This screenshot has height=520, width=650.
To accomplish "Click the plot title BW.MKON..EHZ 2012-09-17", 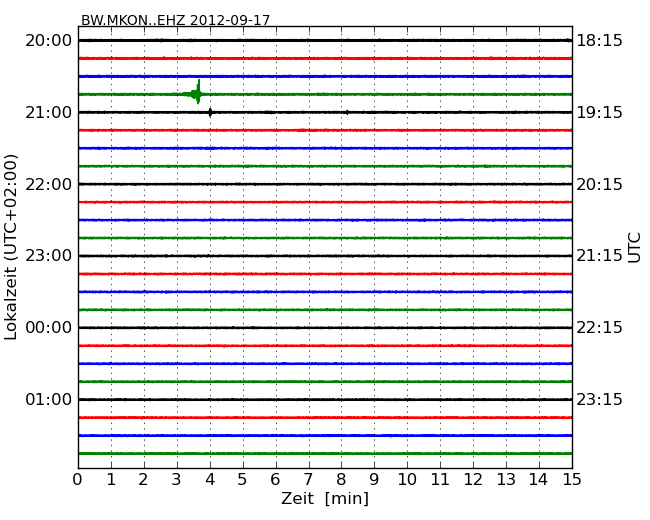I will 175,20.
